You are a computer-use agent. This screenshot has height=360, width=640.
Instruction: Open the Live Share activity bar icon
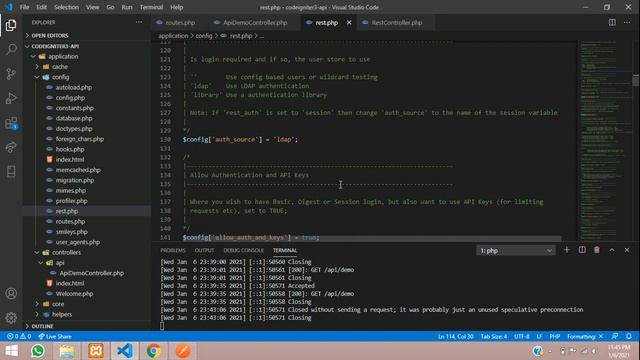point(11,147)
